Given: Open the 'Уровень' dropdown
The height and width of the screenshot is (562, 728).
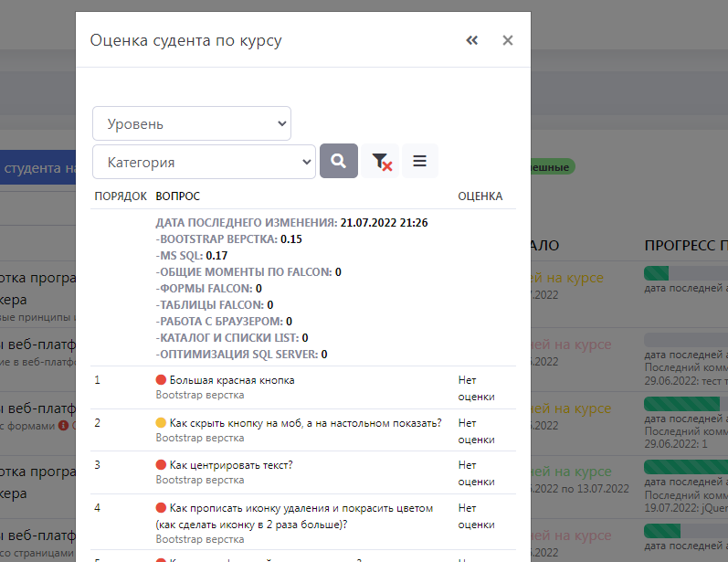Looking at the screenshot, I should pyautogui.click(x=192, y=123).
